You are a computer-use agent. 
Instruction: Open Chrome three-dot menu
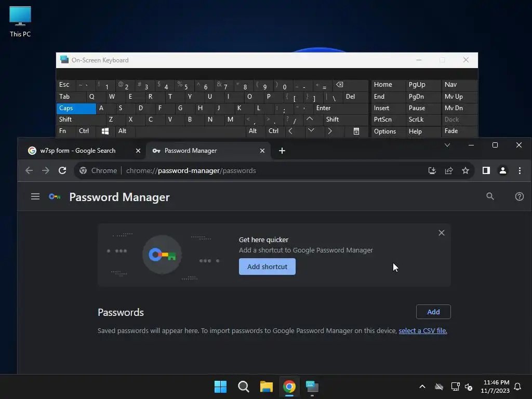coord(520,170)
